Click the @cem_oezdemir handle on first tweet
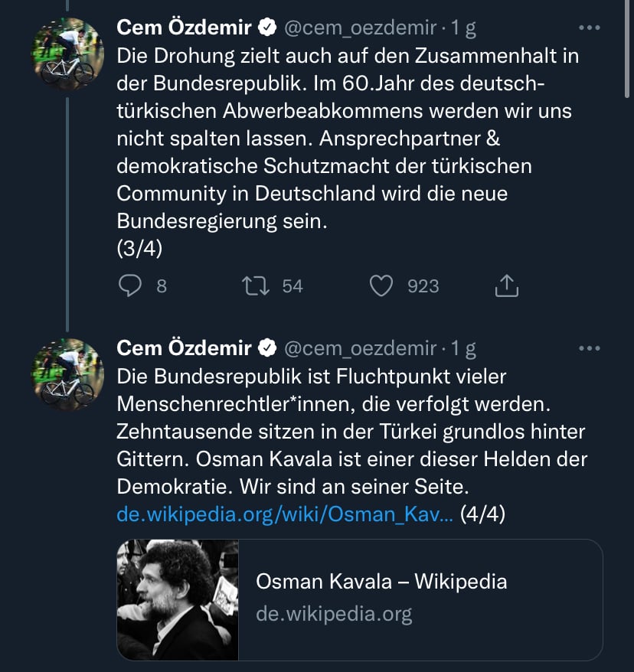 360,28
